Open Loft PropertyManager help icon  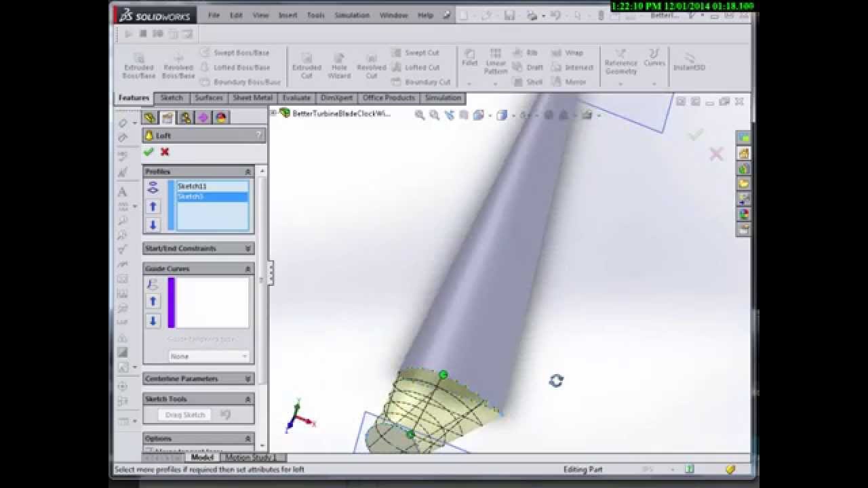point(258,136)
